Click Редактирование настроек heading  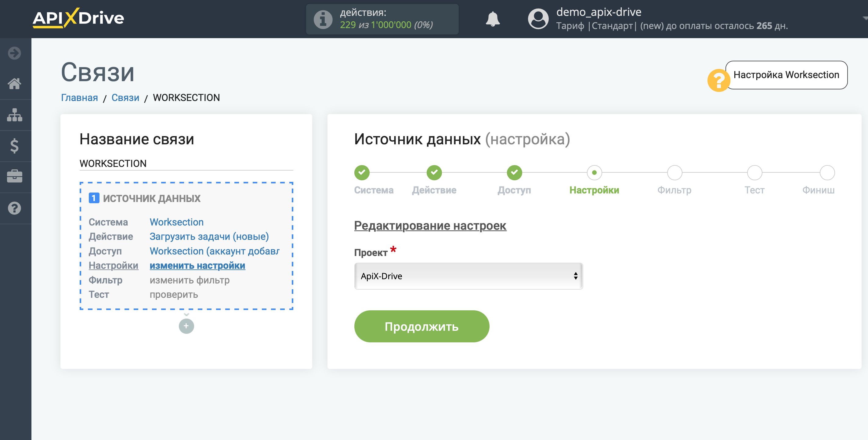tap(430, 225)
